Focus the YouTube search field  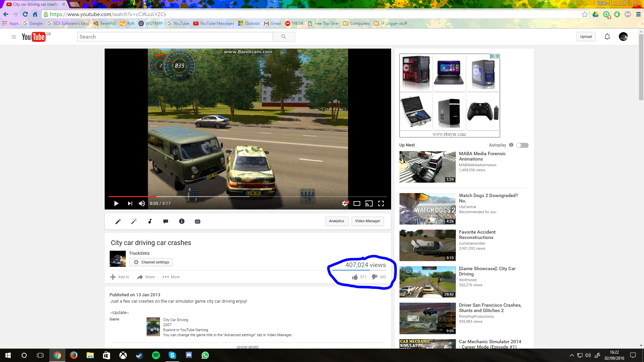pyautogui.click(x=175, y=37)
